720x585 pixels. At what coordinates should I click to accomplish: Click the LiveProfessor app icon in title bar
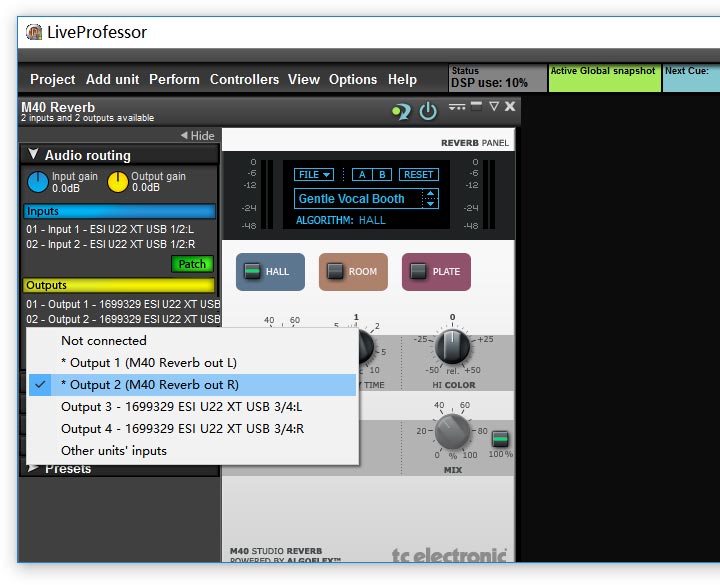[34, 32]
